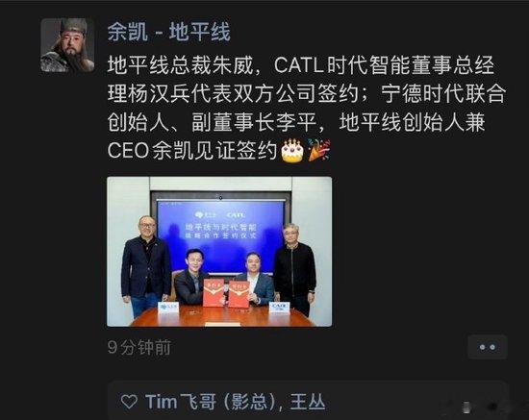
Task: Click the Horizon nameplate on the table
Action: pyautogui.click(x=168, y=307)
